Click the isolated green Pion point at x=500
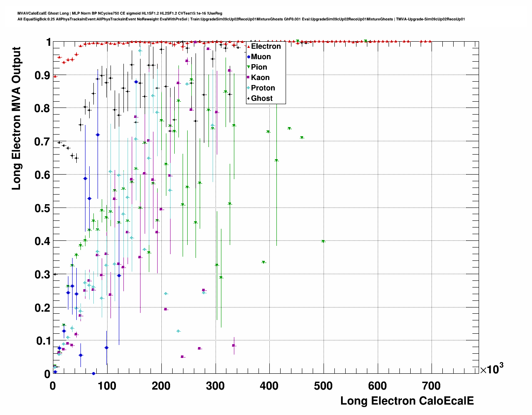The image size is (532, 415). (x=323, y=241)
